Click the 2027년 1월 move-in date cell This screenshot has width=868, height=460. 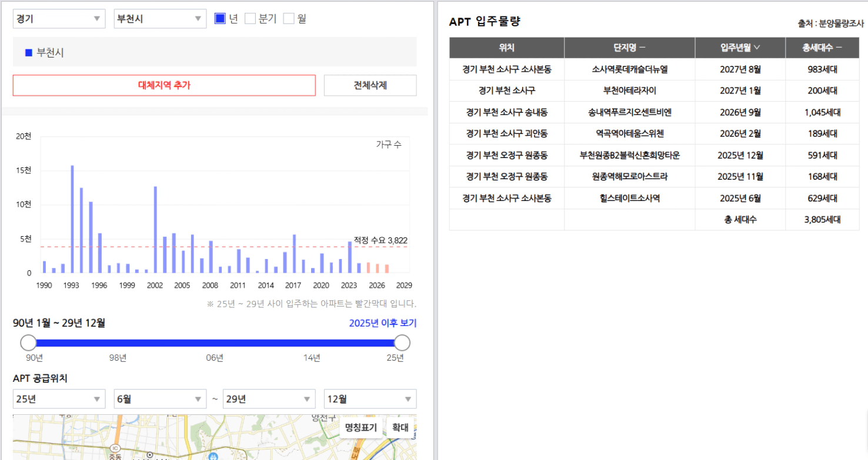pos(740,91)
